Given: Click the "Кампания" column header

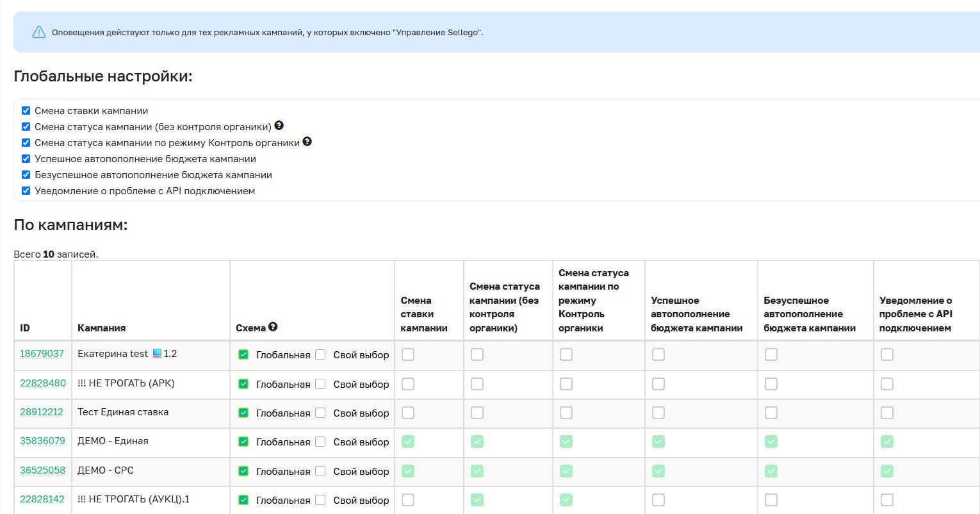Looking at the screenshot, I should click(102, 328).
